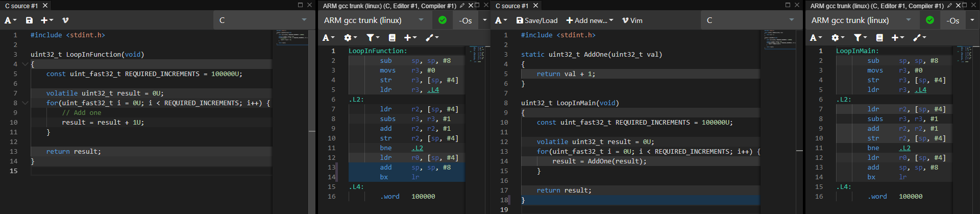Maximize the LoopInMain source editor pane
The height and width of the screenshot is (214, 980).
tap(788, 5)
